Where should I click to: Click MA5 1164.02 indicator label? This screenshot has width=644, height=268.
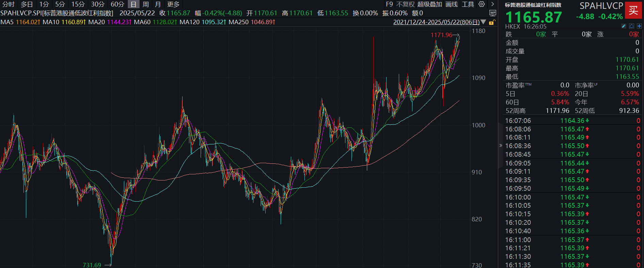(x=20, y=22)
